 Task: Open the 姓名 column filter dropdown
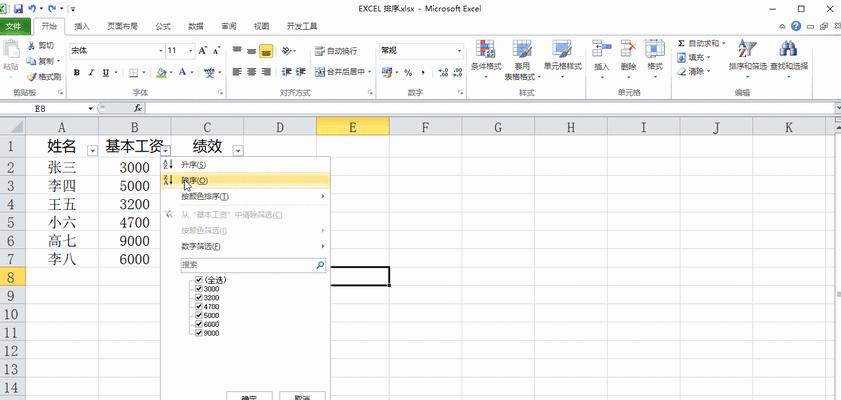(92, 150)
